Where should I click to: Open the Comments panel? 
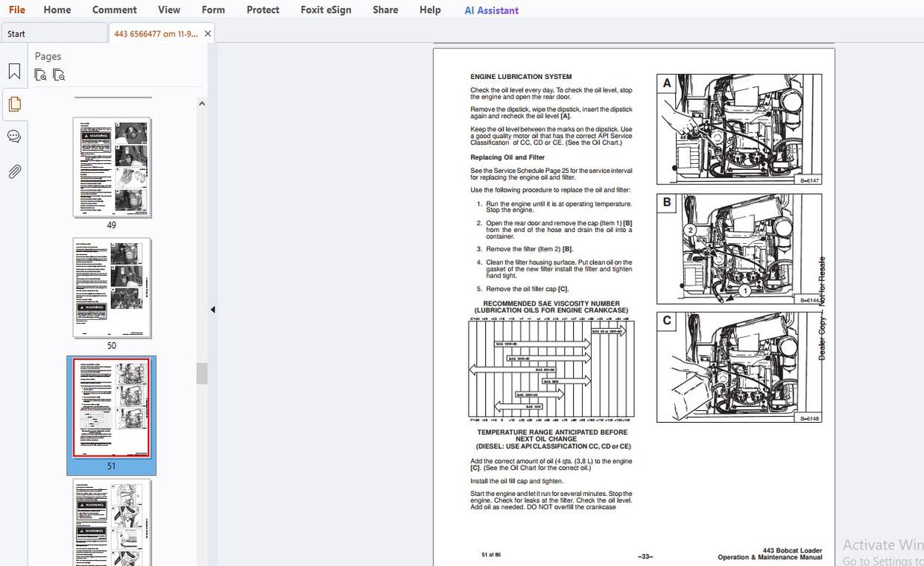point(14,136)
